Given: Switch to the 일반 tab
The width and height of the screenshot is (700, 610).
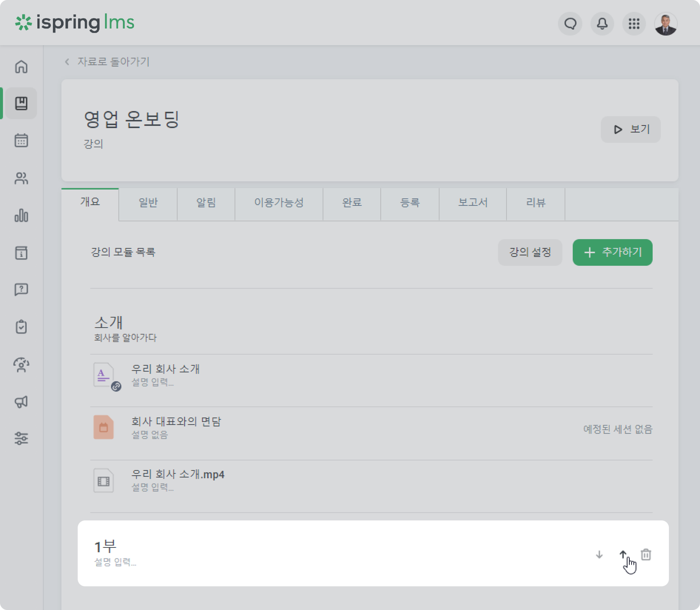Looking at the screenshot, I should [x=148, y=203].
